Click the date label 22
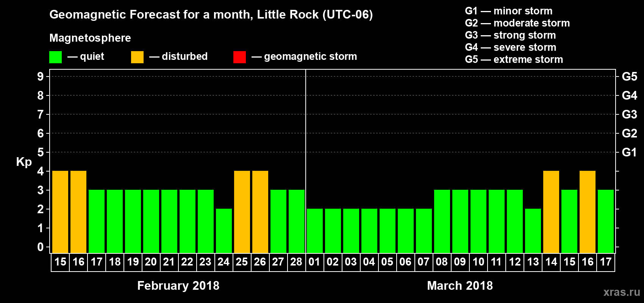Viewport: 644px width, 303px height. tap(187, 262)
